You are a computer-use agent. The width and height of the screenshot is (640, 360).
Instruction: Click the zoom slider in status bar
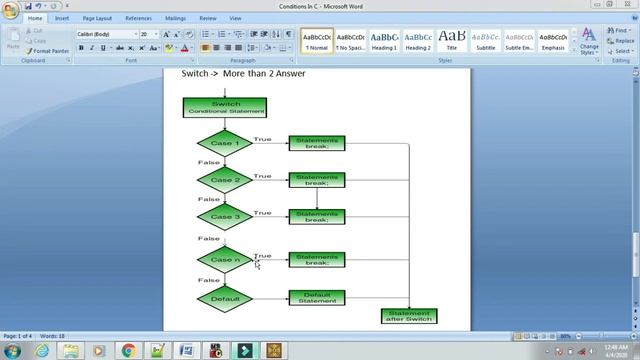(606, 336)
